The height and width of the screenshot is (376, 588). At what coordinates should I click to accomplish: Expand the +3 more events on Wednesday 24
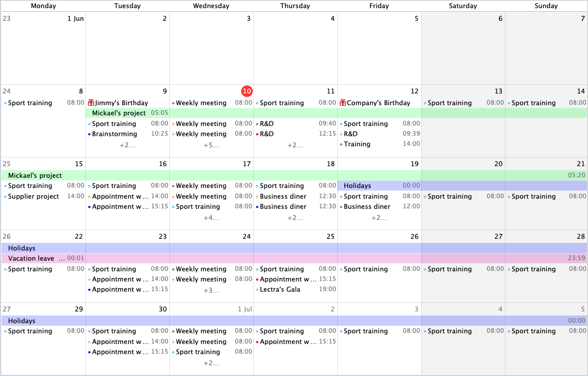click(211, 291)
